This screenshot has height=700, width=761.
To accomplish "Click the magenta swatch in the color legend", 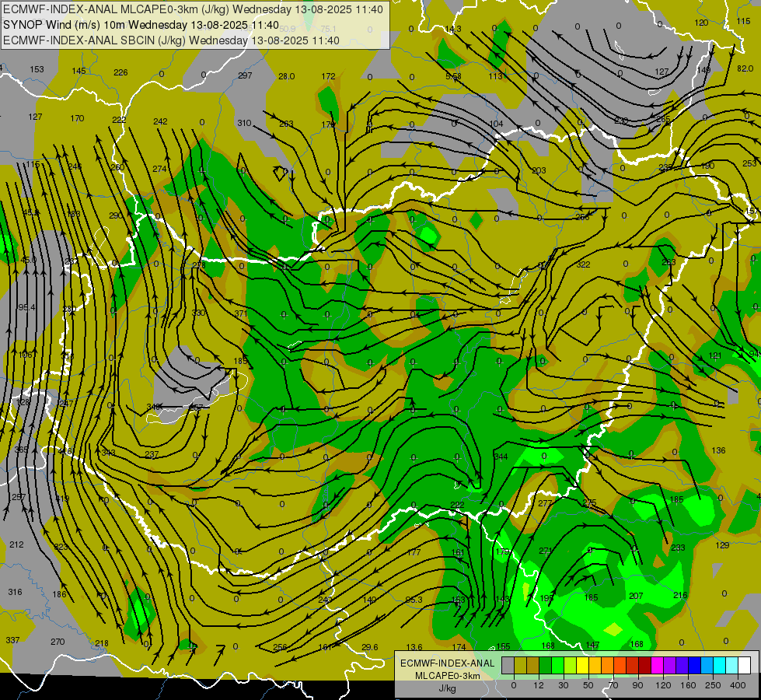I will point(657,665).
